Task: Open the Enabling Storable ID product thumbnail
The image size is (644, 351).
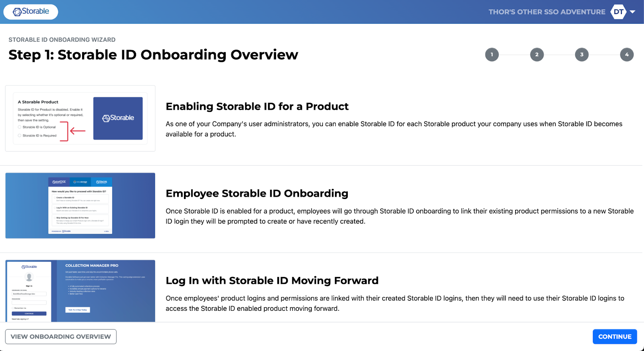Action: pos(80,118)
